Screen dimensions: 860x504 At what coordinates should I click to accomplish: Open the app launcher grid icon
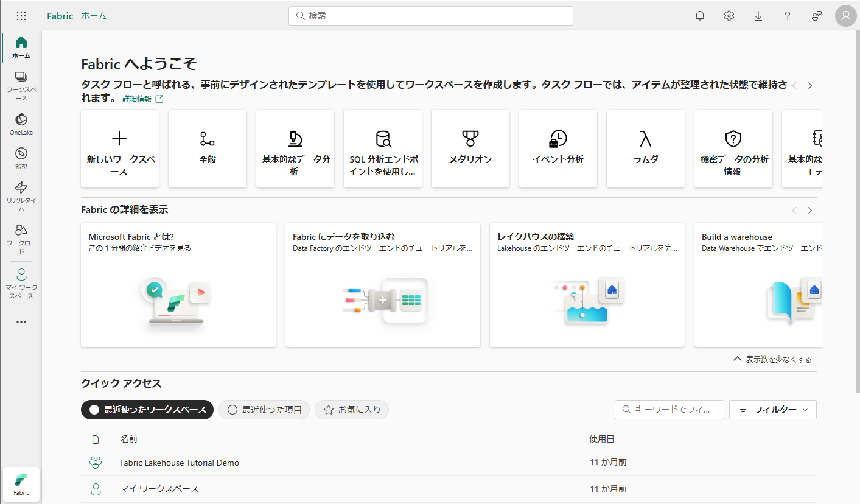[21, 16]
